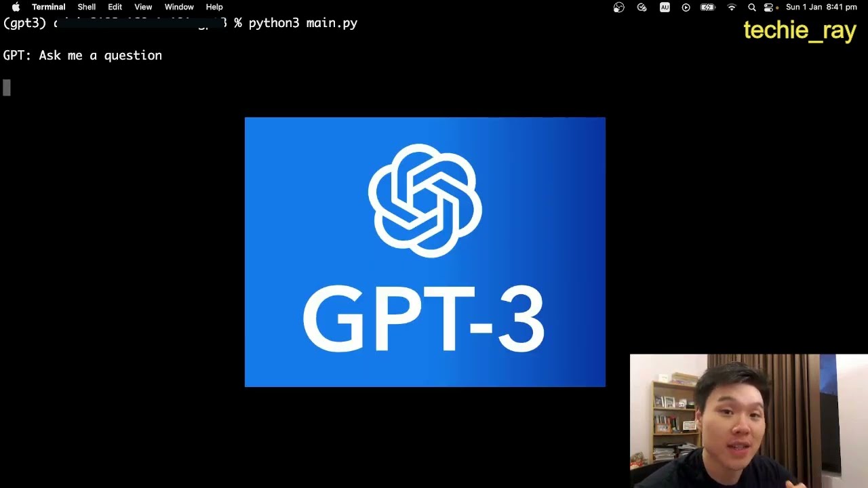The image size is (868, 488).
Task: Open Control Center toggles
Action: 768,7
